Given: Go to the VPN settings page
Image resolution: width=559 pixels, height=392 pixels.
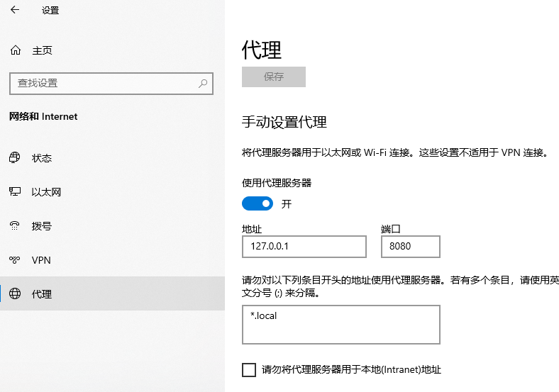Looking at the screenshot, I should [x=42, y=260].
